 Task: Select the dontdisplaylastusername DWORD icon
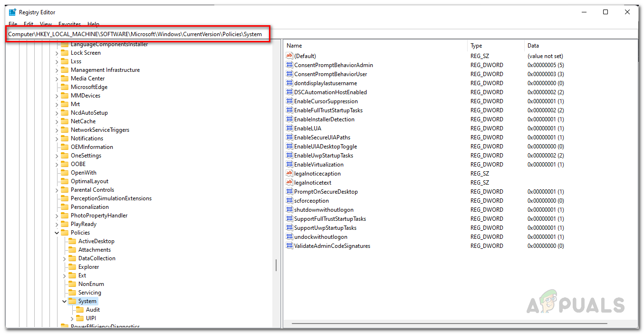[289, 83]
